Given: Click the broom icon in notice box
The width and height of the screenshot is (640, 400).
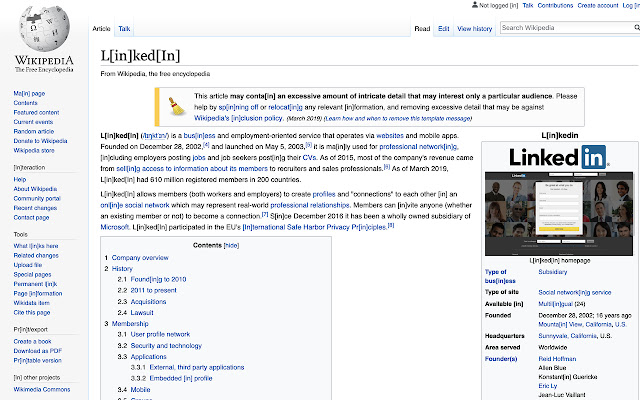Looking at the screenshot, I should [x=177, y=107].
